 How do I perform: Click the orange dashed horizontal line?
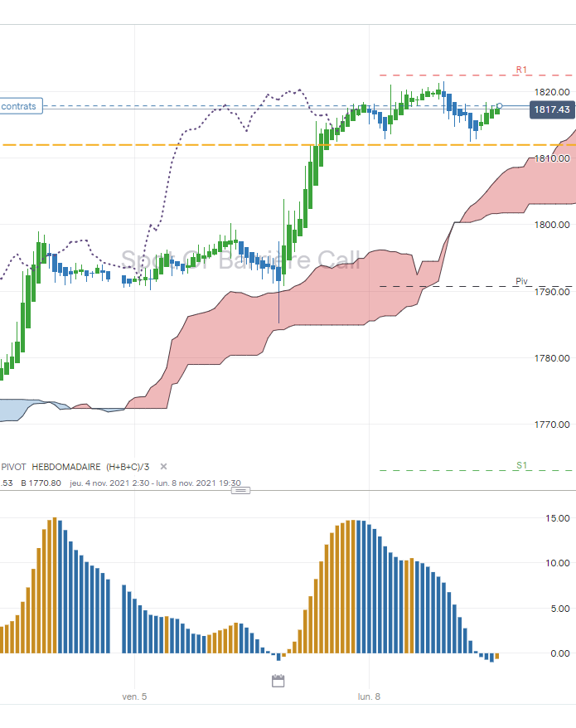coord(288,145)
